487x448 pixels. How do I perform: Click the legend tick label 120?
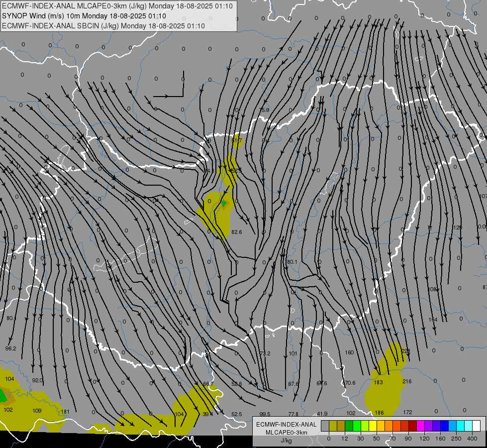coord(425,439)
